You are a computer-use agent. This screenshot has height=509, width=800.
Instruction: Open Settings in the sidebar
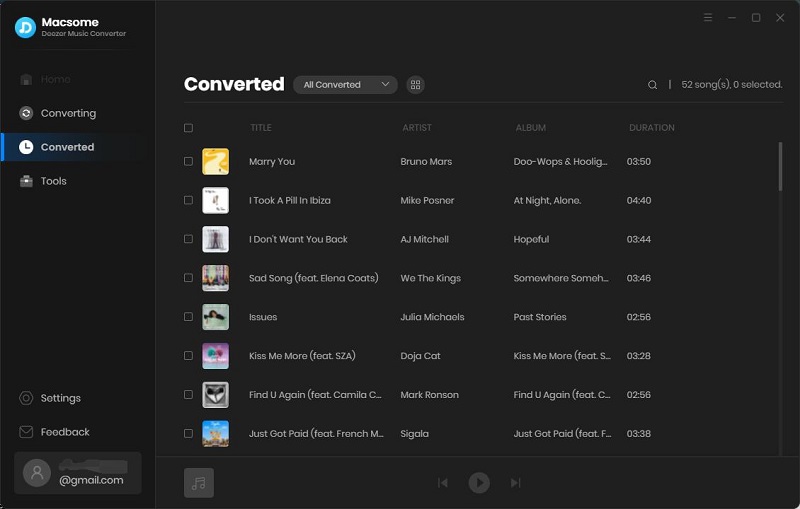(60, 398)
